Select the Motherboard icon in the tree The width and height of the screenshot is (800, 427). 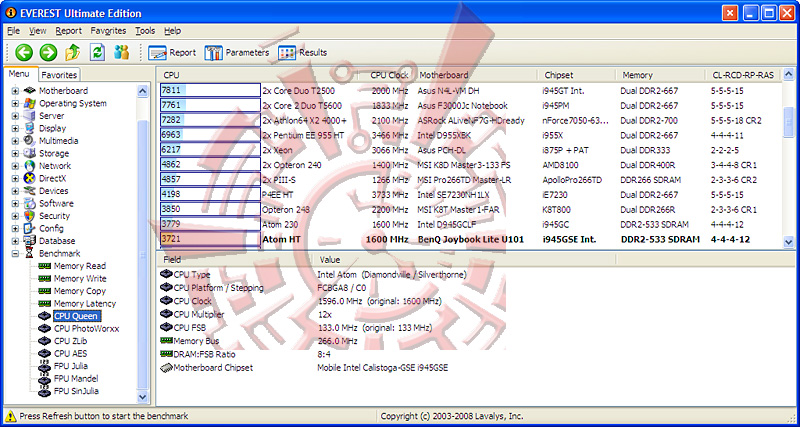point(30,91)
